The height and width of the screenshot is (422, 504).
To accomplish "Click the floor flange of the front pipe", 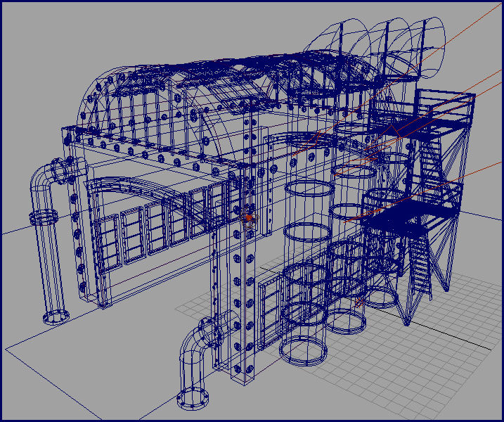I will pyautogui.click(x=193, y=399).
